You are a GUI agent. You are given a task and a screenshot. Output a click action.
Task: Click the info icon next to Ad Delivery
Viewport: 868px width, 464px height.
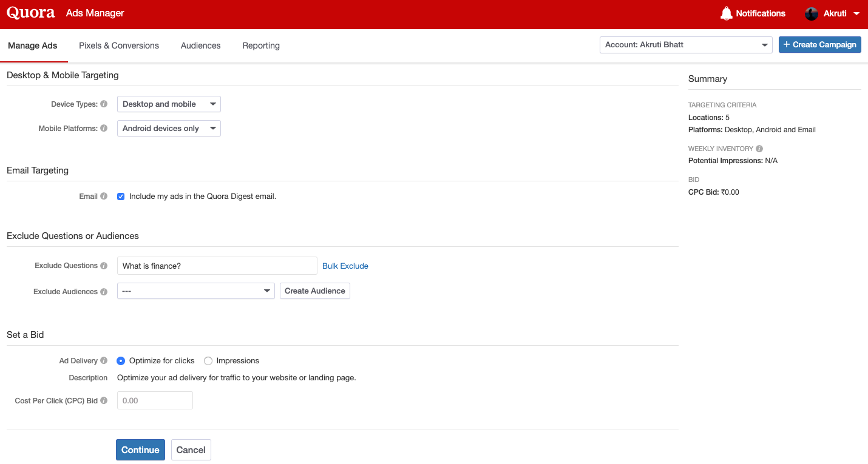104,361
